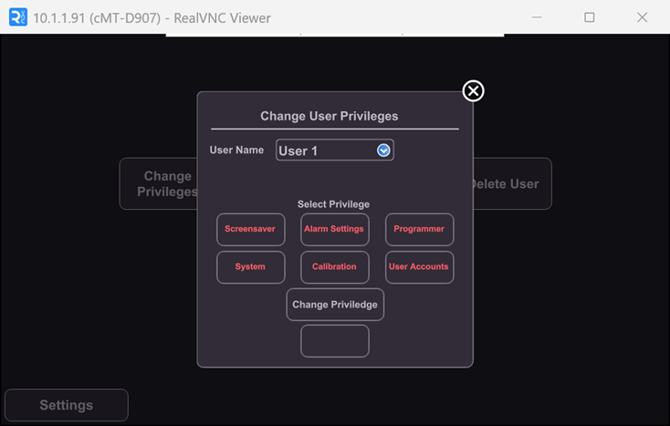Toggle the Calibration privilege
This screenshot has width=670, height=426.
point(335,267)
